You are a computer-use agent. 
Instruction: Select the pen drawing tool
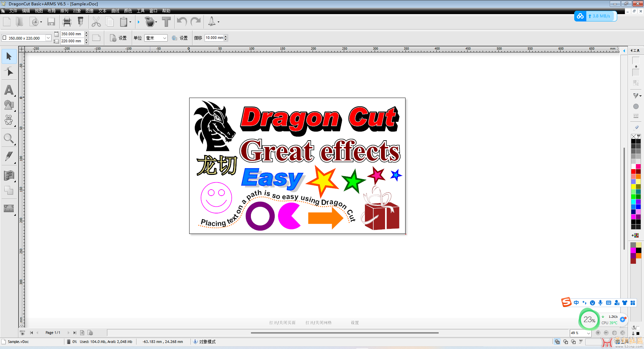tap(9, 156)
